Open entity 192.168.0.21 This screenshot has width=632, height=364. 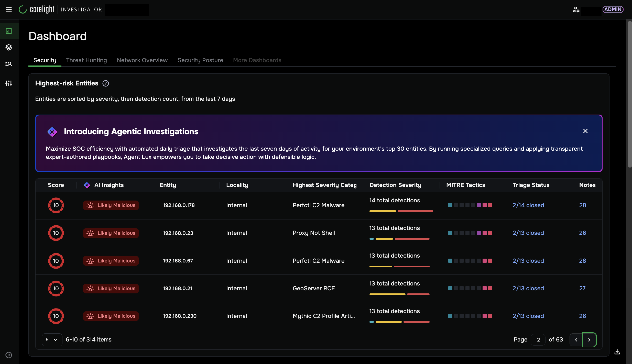178,289
